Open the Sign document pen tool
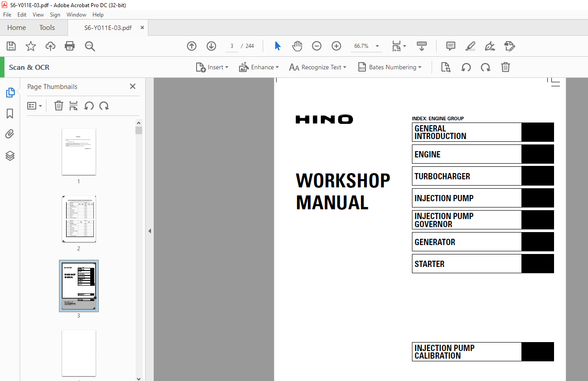This screenshot has height=381, width=588. tap(490, 46)
